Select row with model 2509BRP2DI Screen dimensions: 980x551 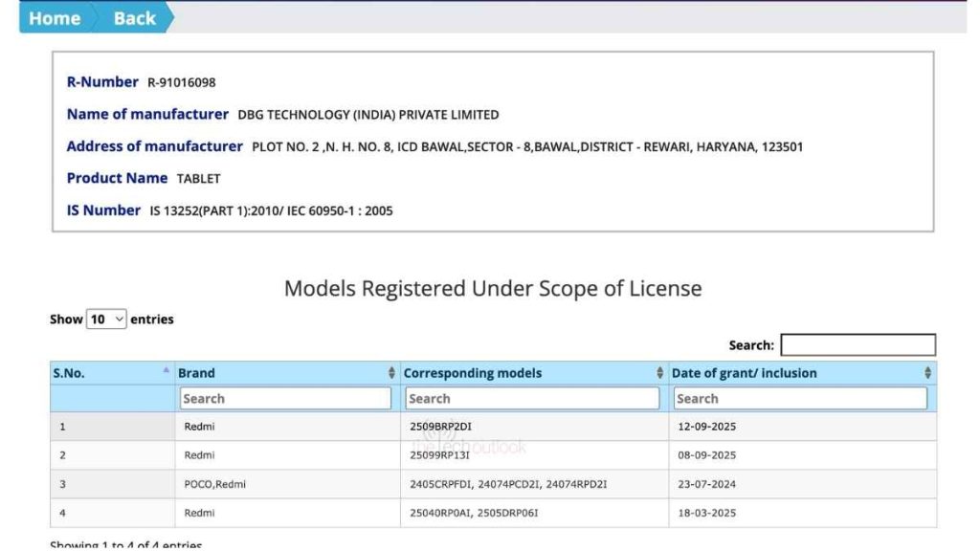(443, 427)
